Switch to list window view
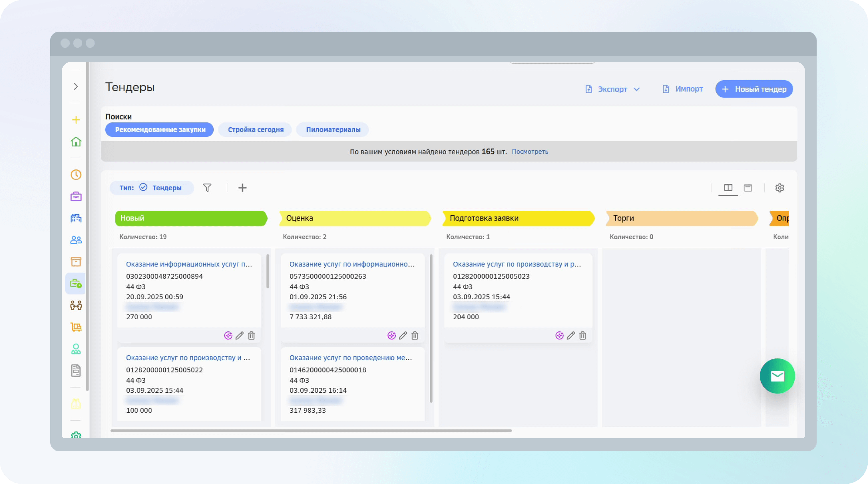Screen dimensions: 868x484 pos(748,187)
